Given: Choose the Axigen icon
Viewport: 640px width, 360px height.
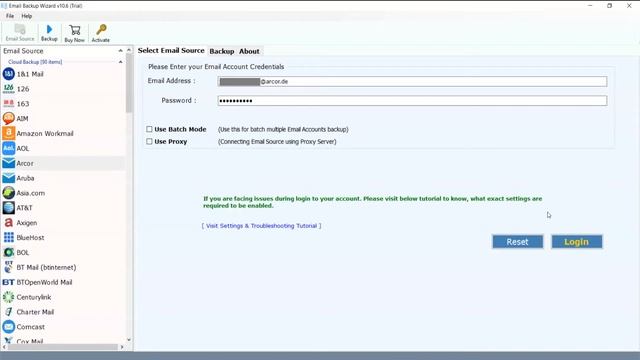Looking at the screenshot, I should [x=9, y=222].
